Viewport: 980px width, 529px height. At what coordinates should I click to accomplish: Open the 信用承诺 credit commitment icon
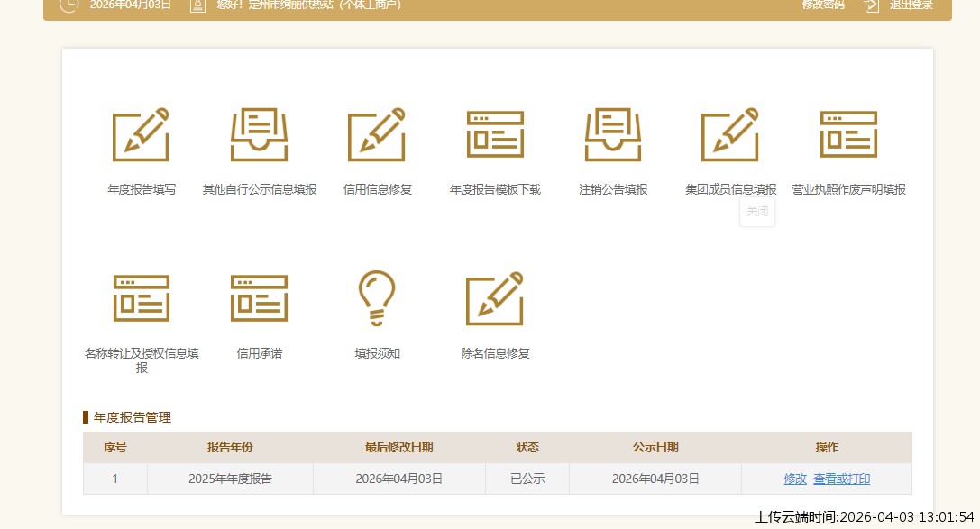[259, 297]
